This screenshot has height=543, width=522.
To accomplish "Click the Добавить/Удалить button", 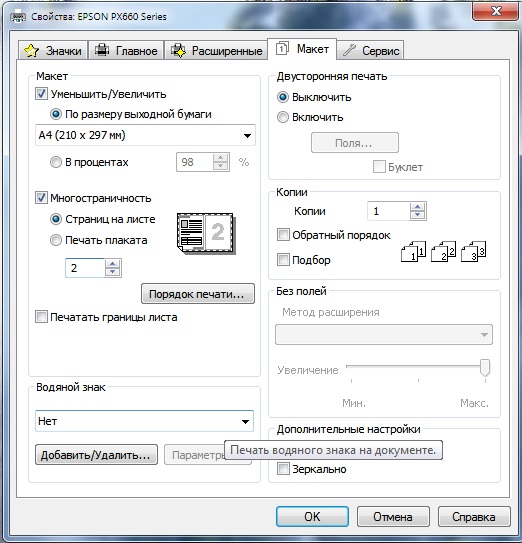I will [96, 455].
